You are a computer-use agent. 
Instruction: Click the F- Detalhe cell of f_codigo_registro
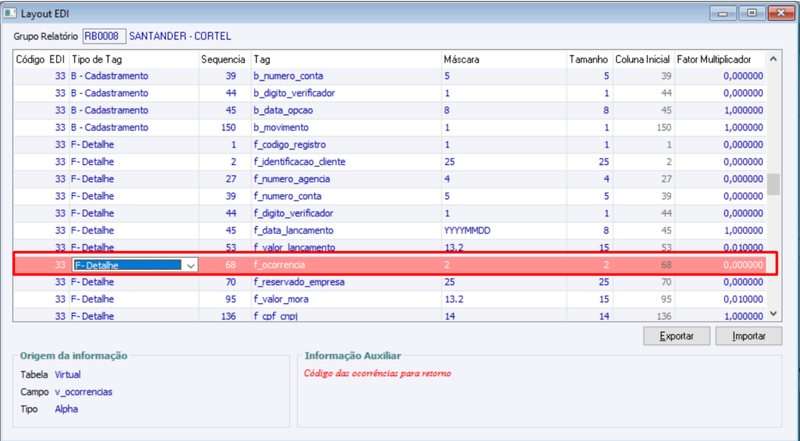(x=134, y=145)
